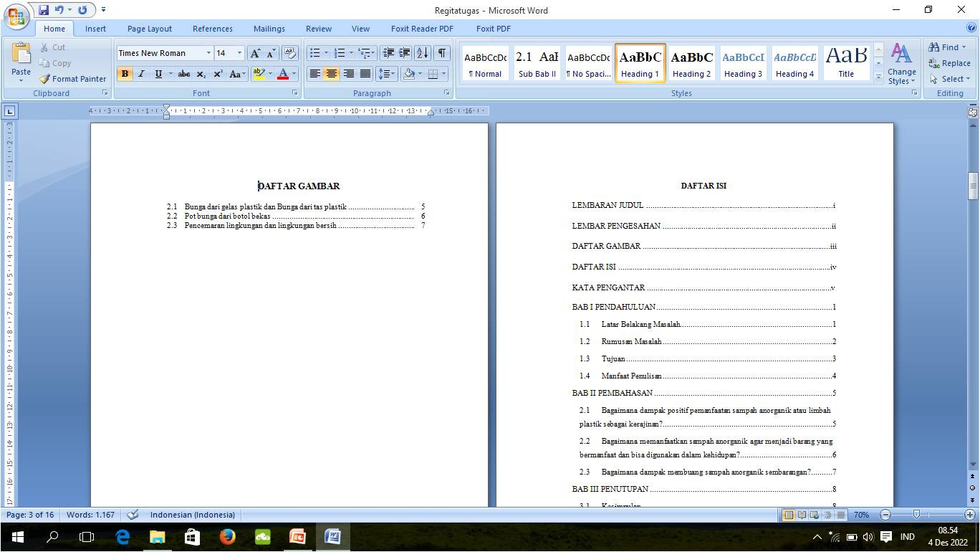Sort the selected text

pyautogui.click(x=423, y=53)
